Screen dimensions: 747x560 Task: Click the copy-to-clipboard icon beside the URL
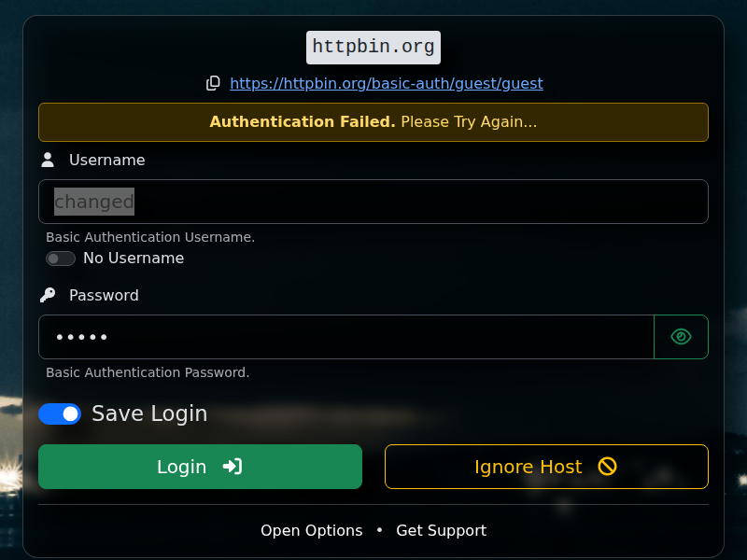tap(213, 83)
